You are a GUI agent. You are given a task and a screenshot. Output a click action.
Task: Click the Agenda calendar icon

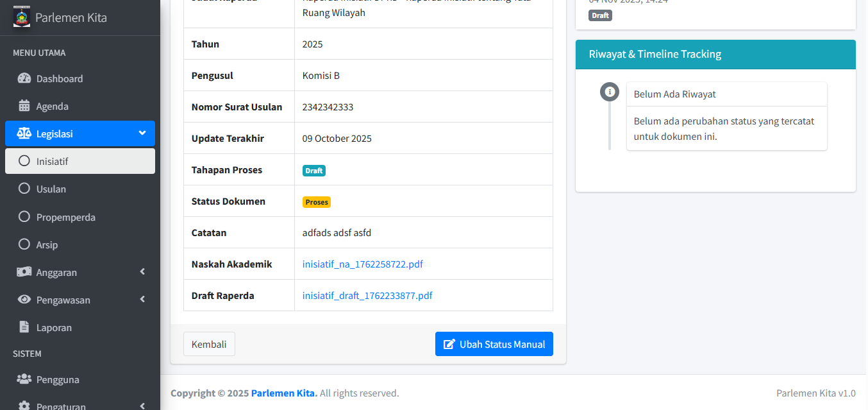click(x=24, y=106)
